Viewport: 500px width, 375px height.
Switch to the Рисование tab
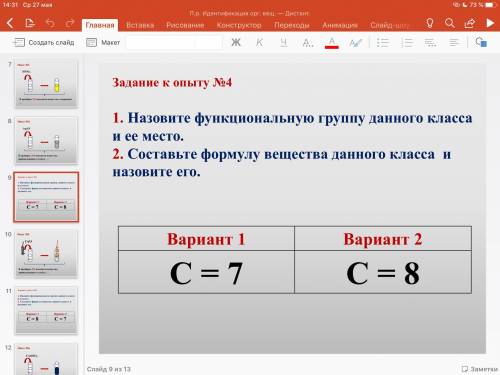click(x=185, y=25)
